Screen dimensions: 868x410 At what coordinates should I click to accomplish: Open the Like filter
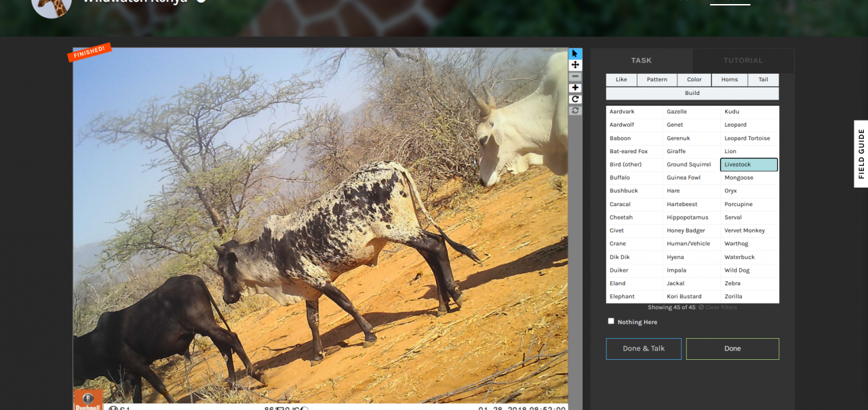[621, 79]
